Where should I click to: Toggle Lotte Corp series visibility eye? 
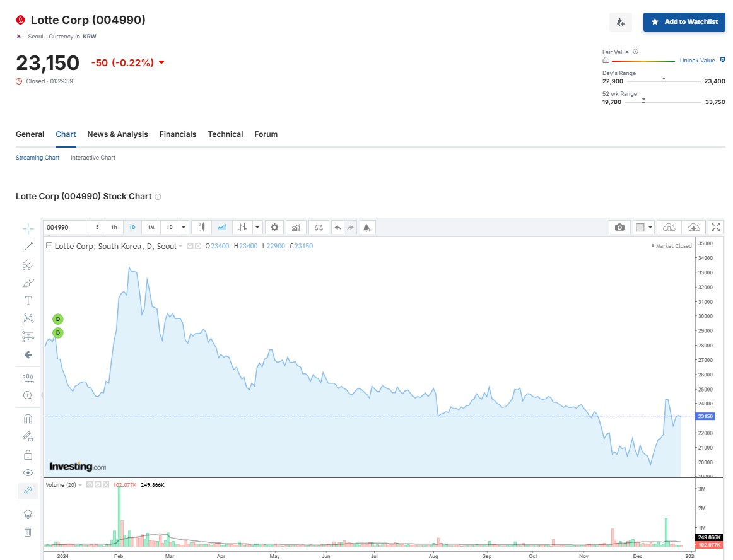(191, 246)
